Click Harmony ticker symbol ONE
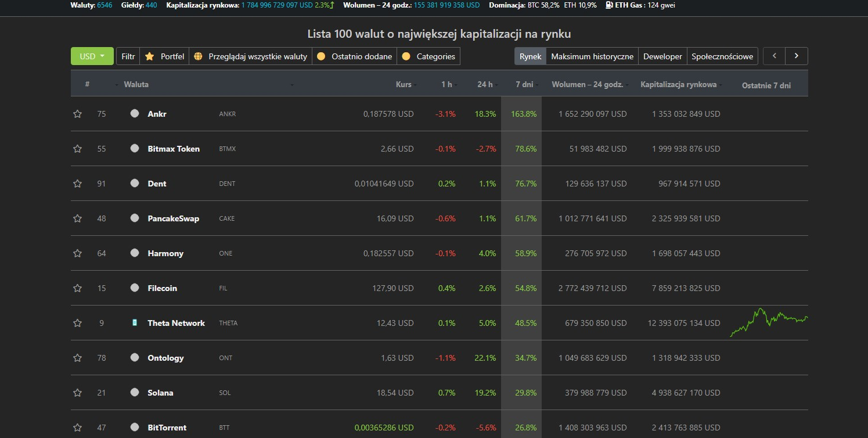Screen dimensions: 868x438 pos(225,253)
